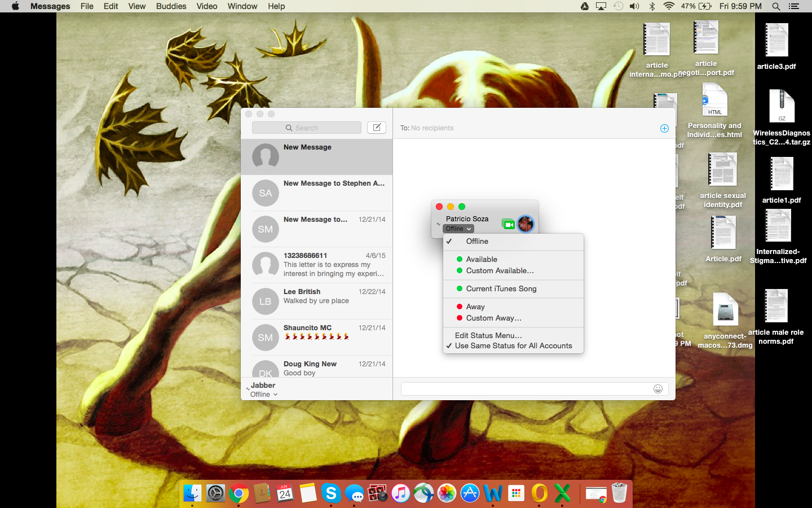
Task: Click the Apple menu icon
Action: click(x=15, y=6)
